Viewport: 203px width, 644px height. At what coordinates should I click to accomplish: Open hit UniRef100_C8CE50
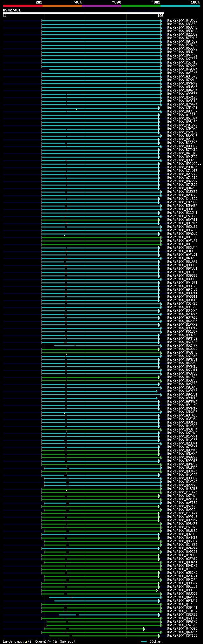coord(182,24)
